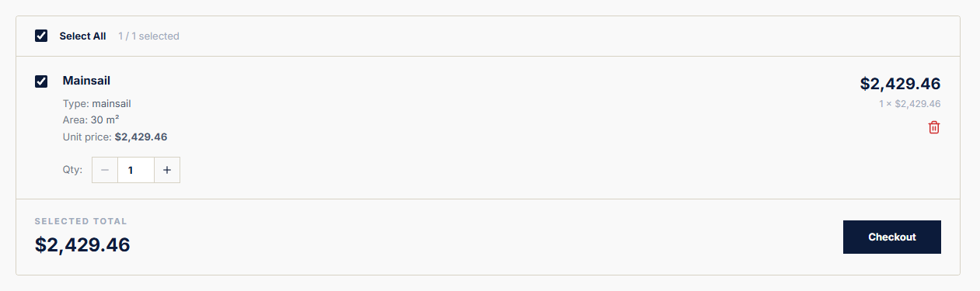The width and height of the screenshot is (980, 291).
Task: Delete Mainsail with the red trash icon
Action: coord(934,127)
